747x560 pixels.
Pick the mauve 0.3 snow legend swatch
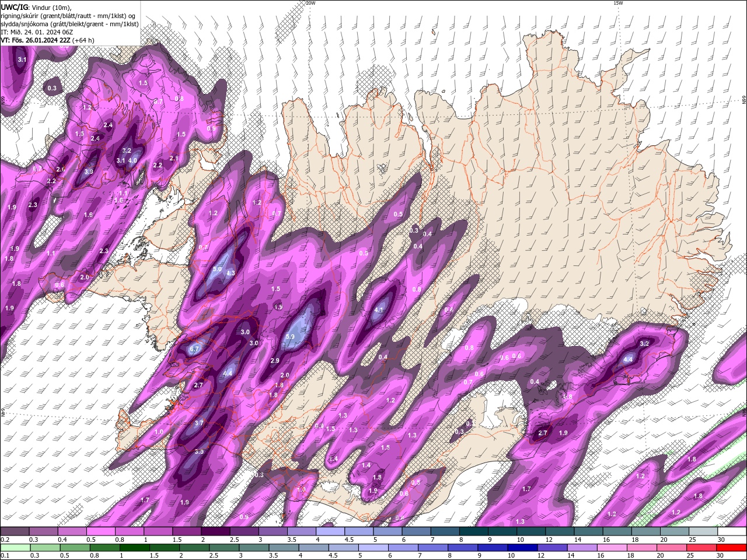(44, 531)
